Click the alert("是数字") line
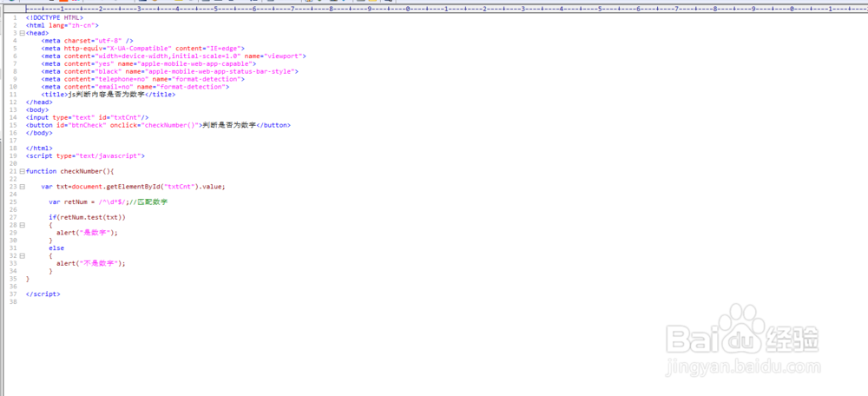Image resolution: width=868 pixels, height=396 pixels. tap(87, 233)
